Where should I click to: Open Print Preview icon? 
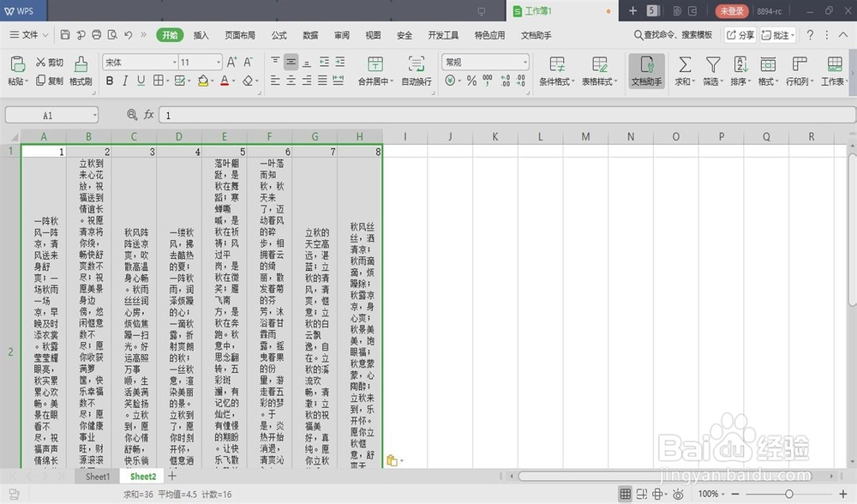(112, 35)
